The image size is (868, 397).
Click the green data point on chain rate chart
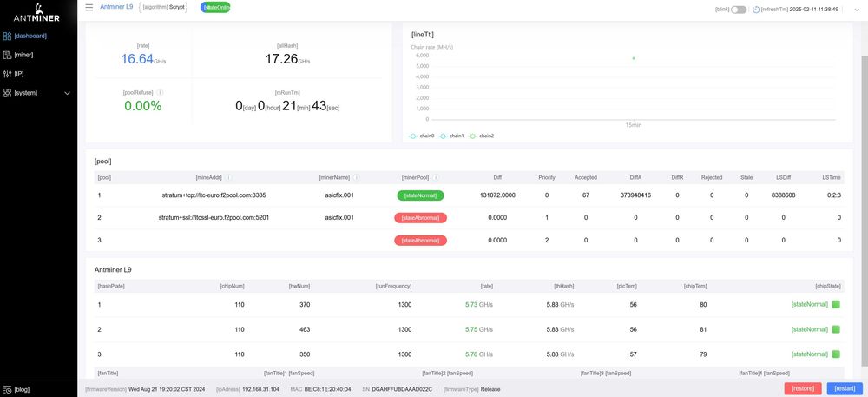click(634, 58)
